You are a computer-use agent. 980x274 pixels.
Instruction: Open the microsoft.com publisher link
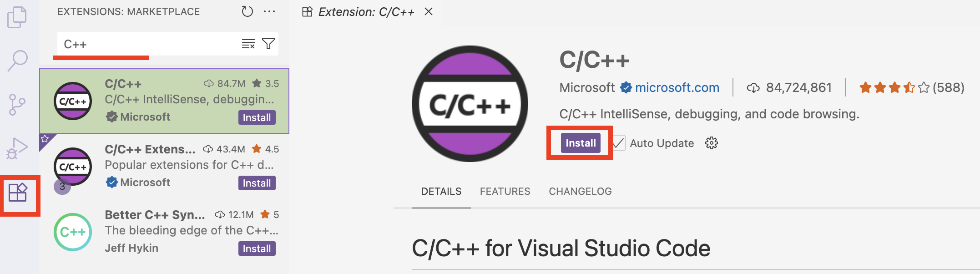[677, 87]
